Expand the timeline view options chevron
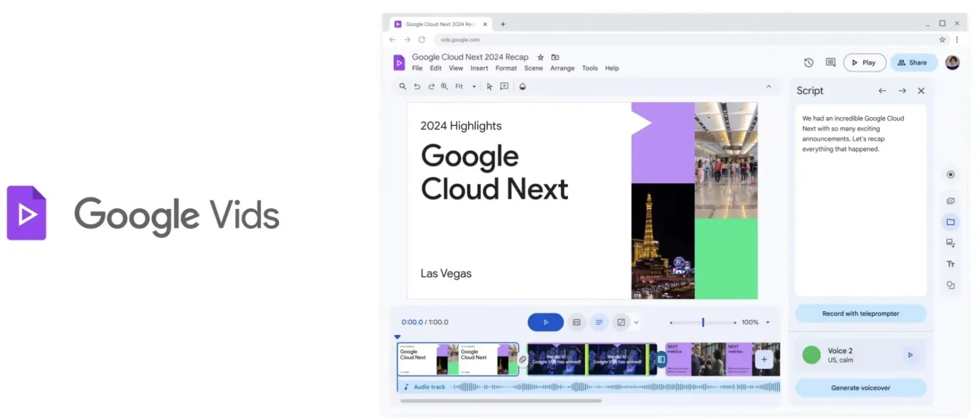 (636, 322)
